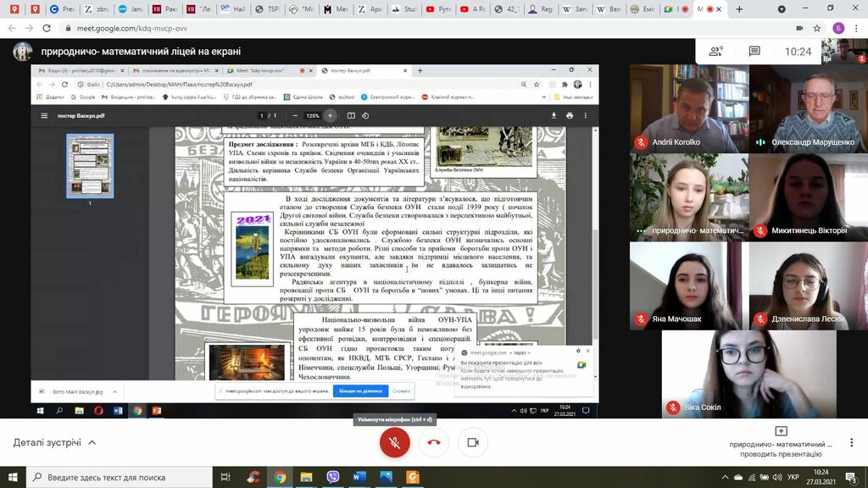868x488 pixels.
Task: Toggle the camera on or off
Action: [x=473, y=442]
